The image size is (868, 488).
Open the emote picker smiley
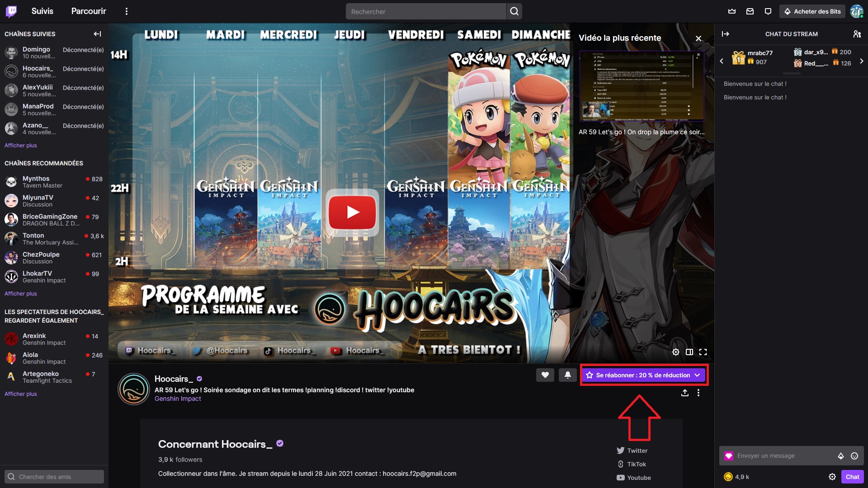pos(854,456)
